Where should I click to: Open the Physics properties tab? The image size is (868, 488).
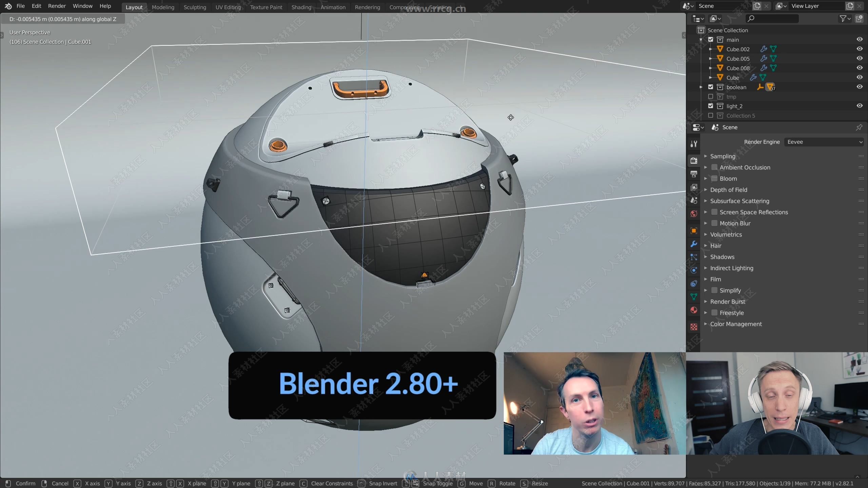(x=694, y=270)
